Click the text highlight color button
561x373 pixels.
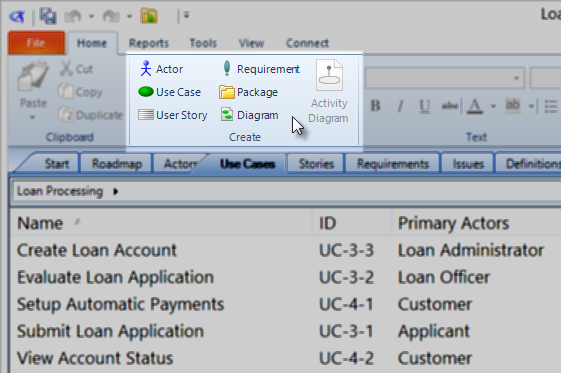(513, 106)
